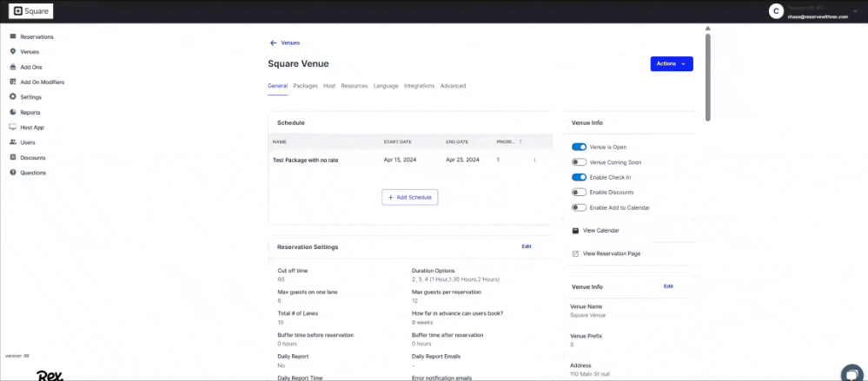Click the Host App monitor icon
868x381 pixels.
[x=13, y=128]
